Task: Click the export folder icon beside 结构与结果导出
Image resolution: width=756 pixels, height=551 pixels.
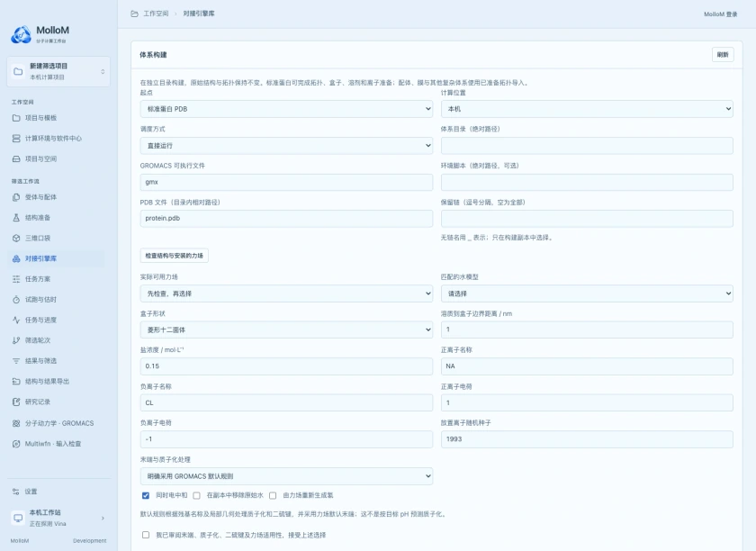Action: pos(16,381)
